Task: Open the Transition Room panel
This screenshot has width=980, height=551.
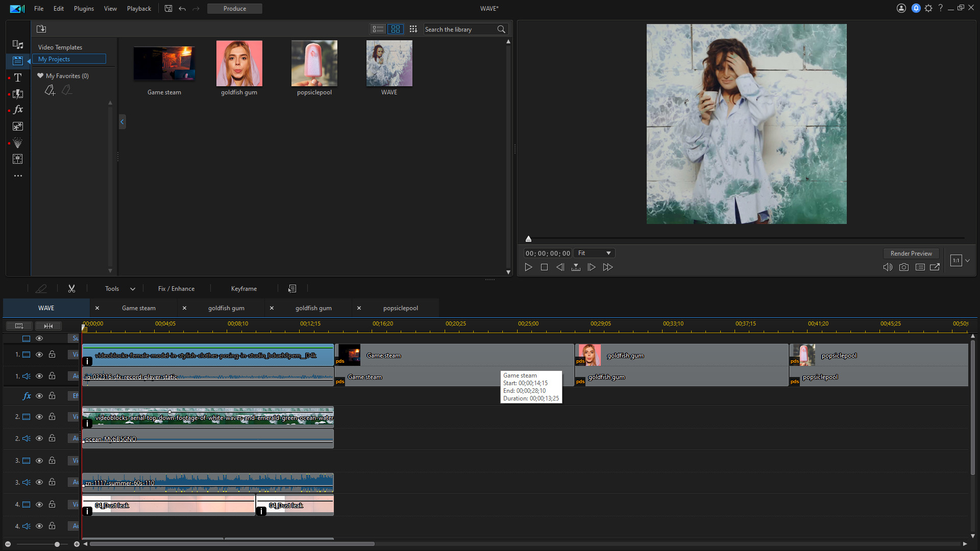Action: coord(18,94)
